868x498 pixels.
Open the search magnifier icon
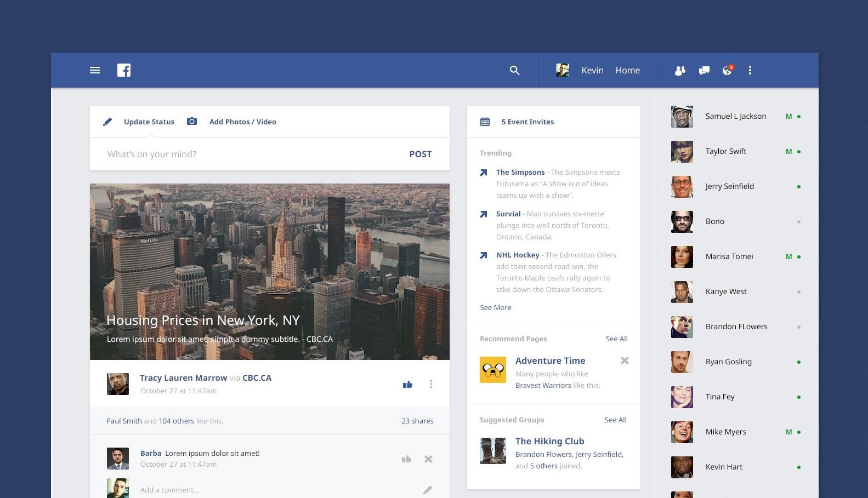coord(514,70)
